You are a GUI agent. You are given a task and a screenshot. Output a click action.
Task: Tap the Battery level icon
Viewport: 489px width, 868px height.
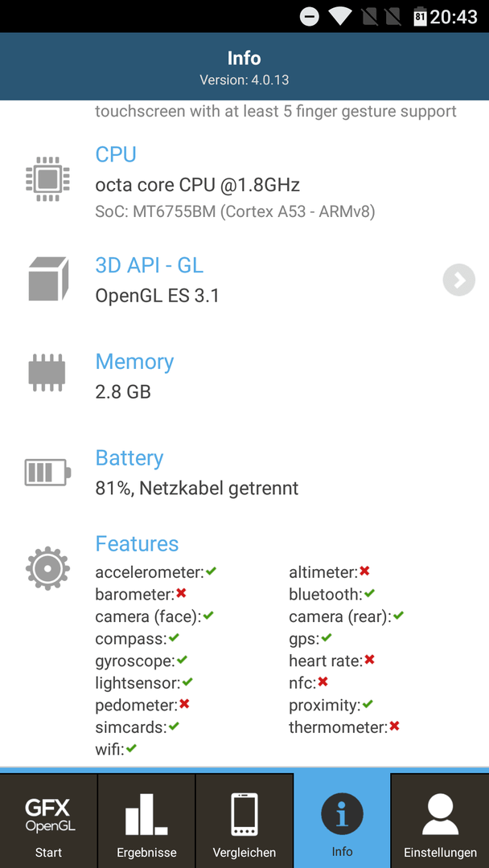pos(47,473)
